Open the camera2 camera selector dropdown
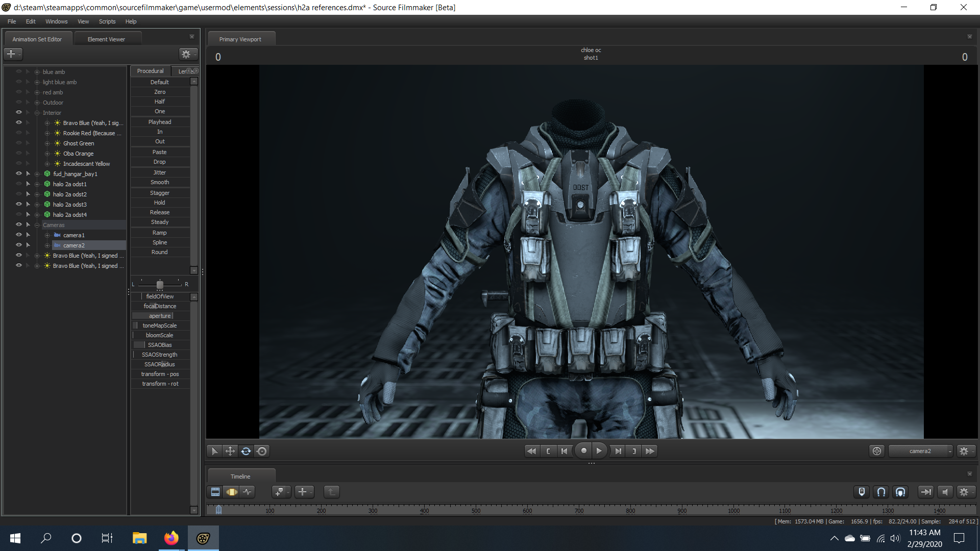The width and height of the screenshot is (980, 551). pyautogui.click(x=920, y=451)
